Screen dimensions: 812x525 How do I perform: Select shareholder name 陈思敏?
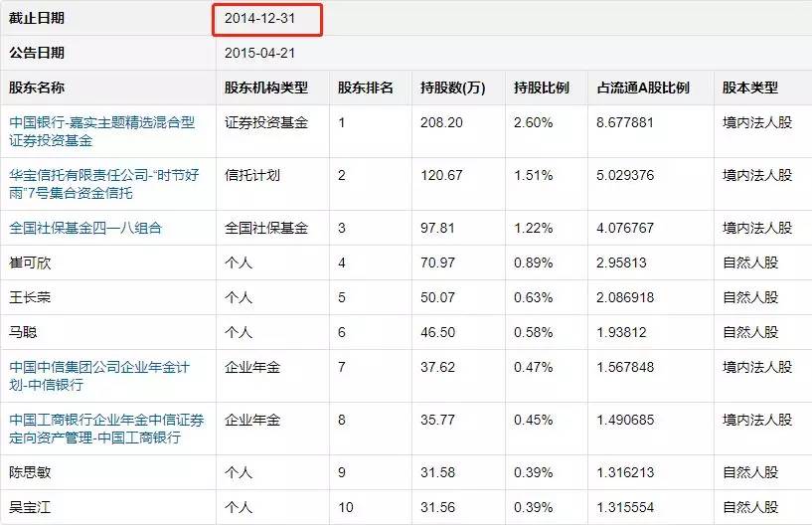pyautogui.click(x=30, y=472)
